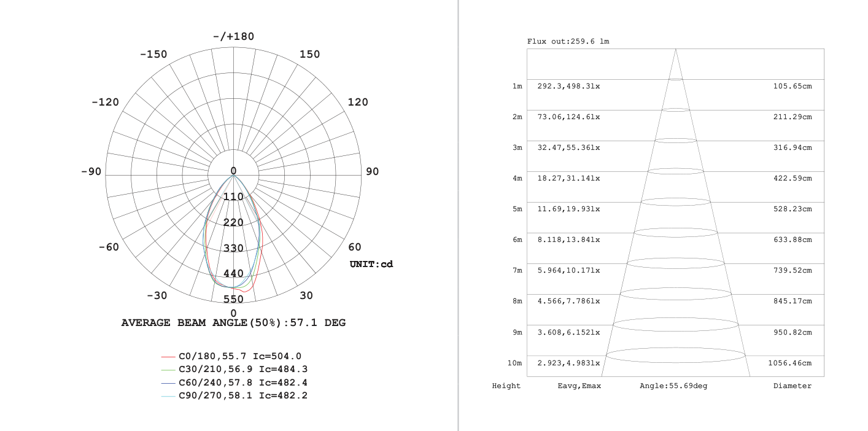This screenshot has height=431, width=868.
Task: Click the '60' angle label
Action: tap(355, 247)
